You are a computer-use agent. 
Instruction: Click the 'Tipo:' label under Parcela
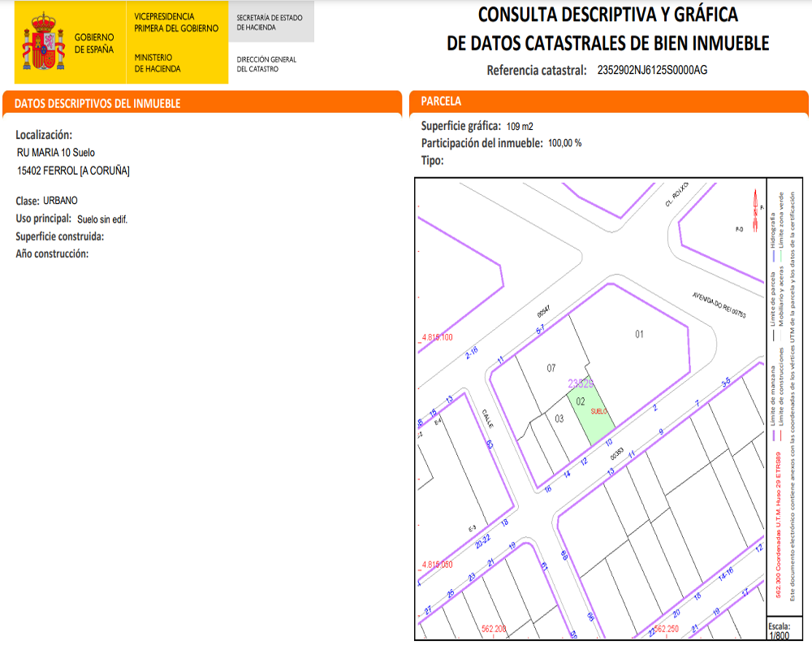click(x=433, y=161)
